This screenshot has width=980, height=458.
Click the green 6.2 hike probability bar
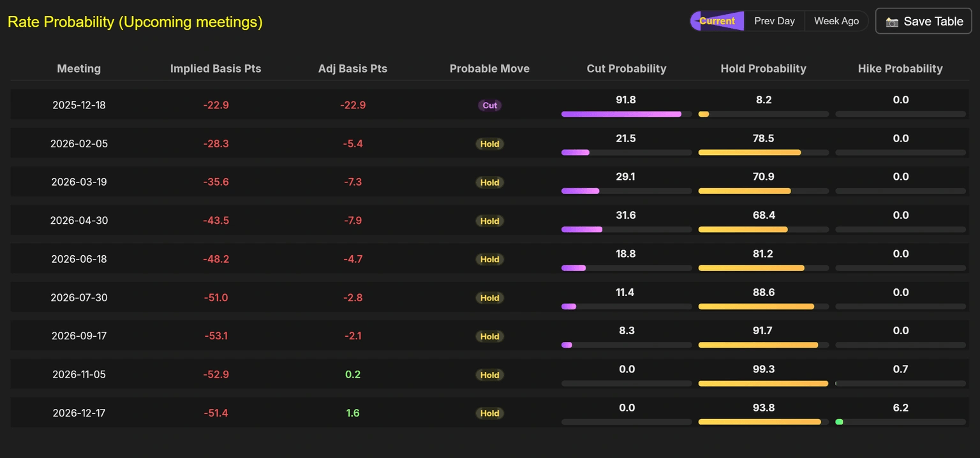[839, 422]
